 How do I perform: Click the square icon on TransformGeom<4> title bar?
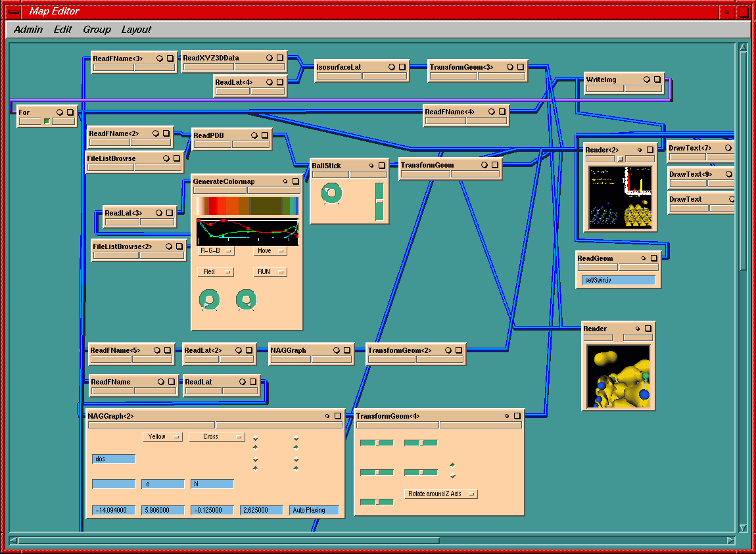tap(517, 416)
